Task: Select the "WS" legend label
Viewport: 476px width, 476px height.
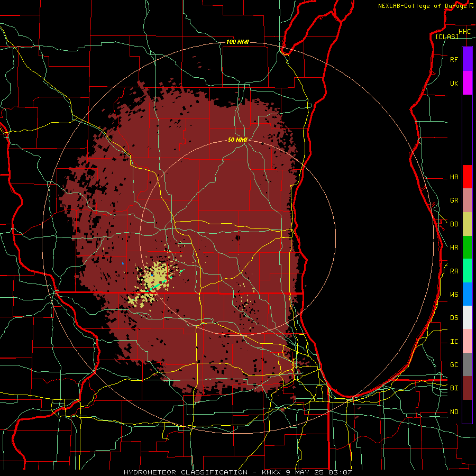Action: point(454,295)
